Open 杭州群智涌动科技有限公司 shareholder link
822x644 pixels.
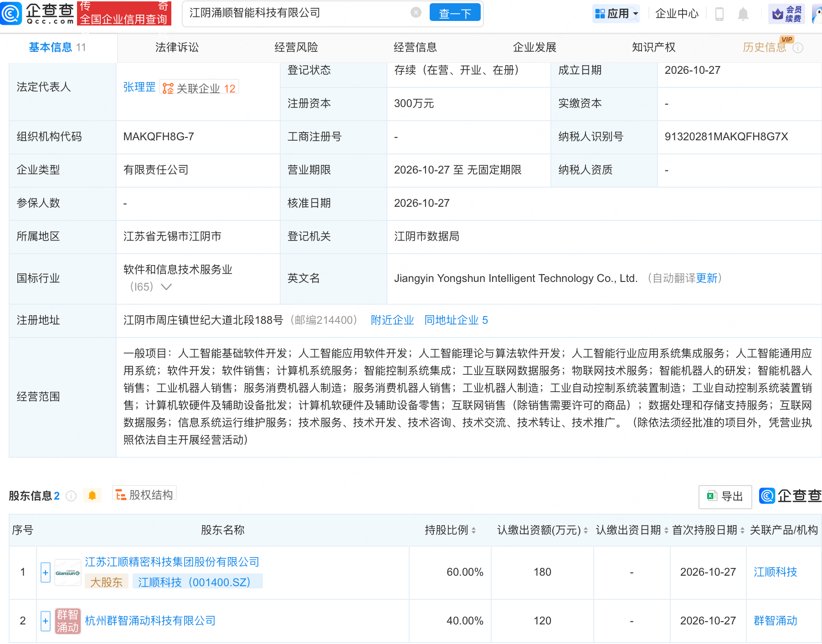pos(150,621)
